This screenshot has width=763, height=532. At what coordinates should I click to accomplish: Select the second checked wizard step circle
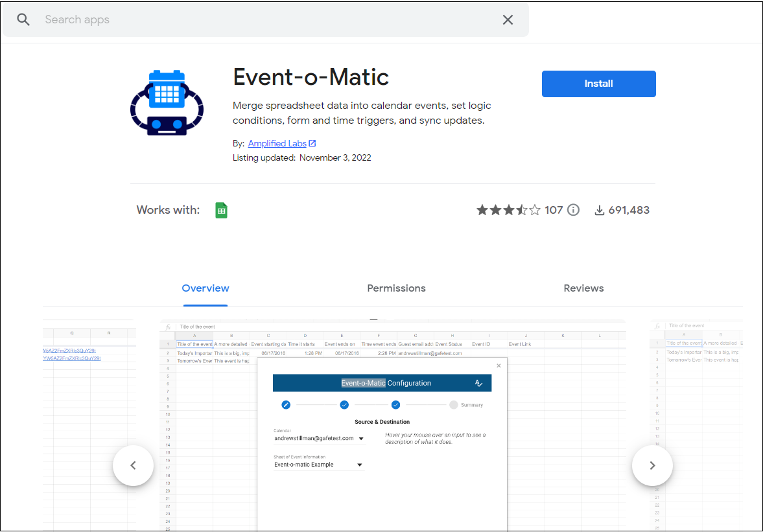[x=344, y=404]
